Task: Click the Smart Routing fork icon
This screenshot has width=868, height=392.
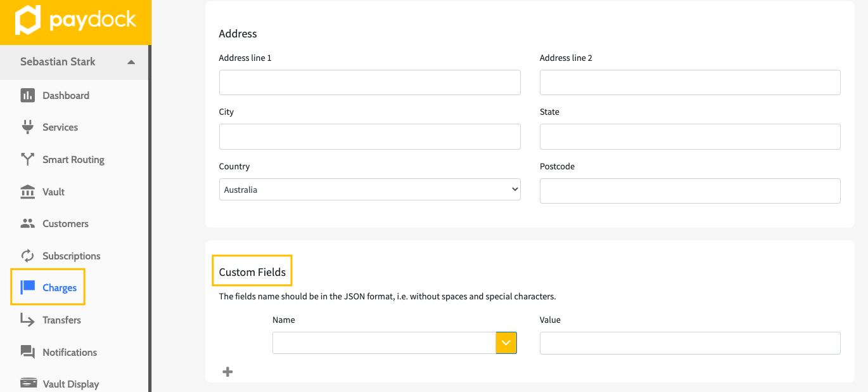Action: [27, 159]
